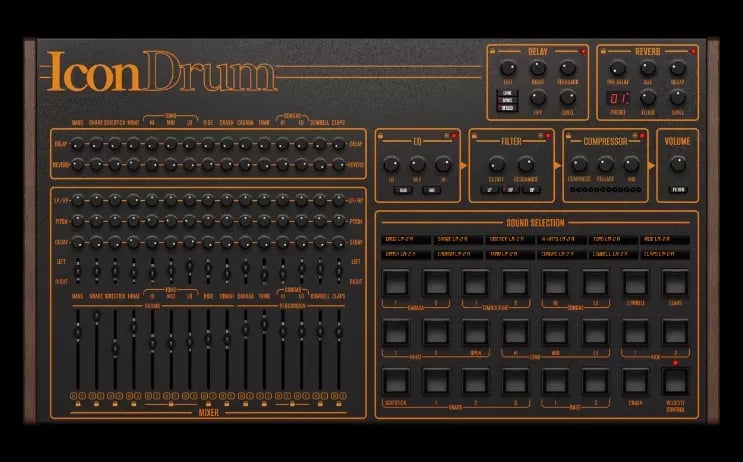Viewport: 743px width, 462px height.
Task: Select the BP filter mode button
Action: tap(532, 190)
